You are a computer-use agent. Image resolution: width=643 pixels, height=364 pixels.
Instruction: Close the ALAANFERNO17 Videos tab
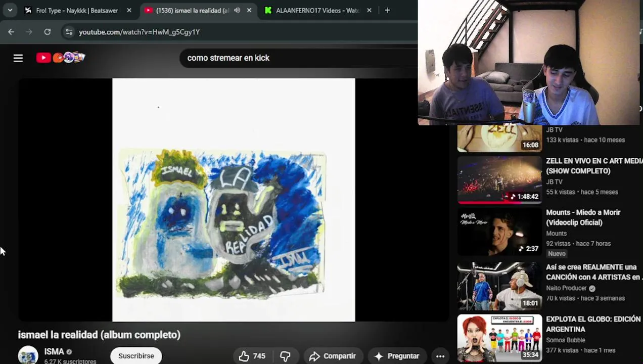pyautogui.click(x=369, y=10)
